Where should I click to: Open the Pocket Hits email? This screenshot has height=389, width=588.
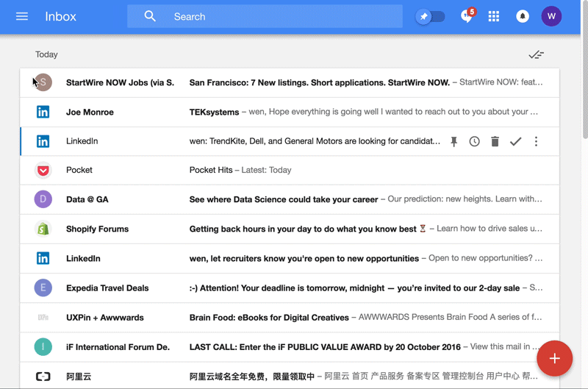click(x=290, y=171)
